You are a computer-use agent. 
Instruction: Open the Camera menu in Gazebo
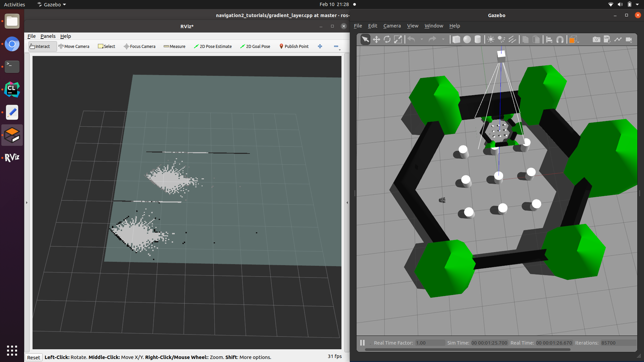click(x=392, y=26)
